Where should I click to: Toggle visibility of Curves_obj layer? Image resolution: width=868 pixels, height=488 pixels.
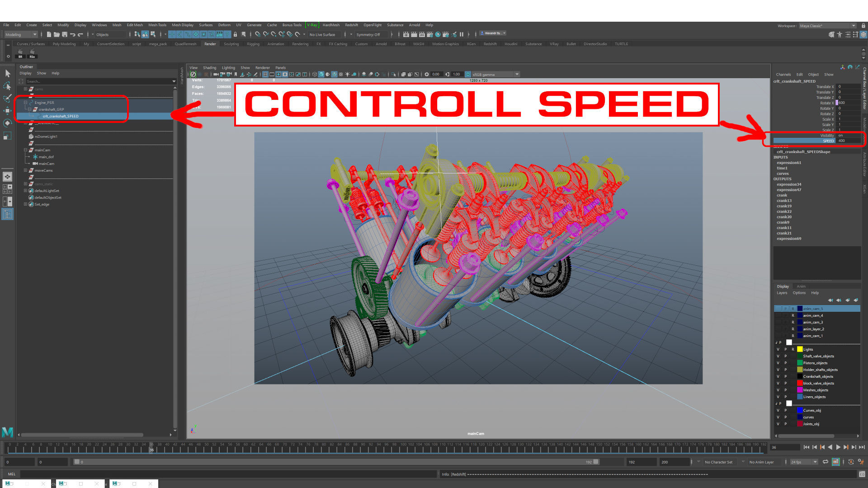point(778,410)
